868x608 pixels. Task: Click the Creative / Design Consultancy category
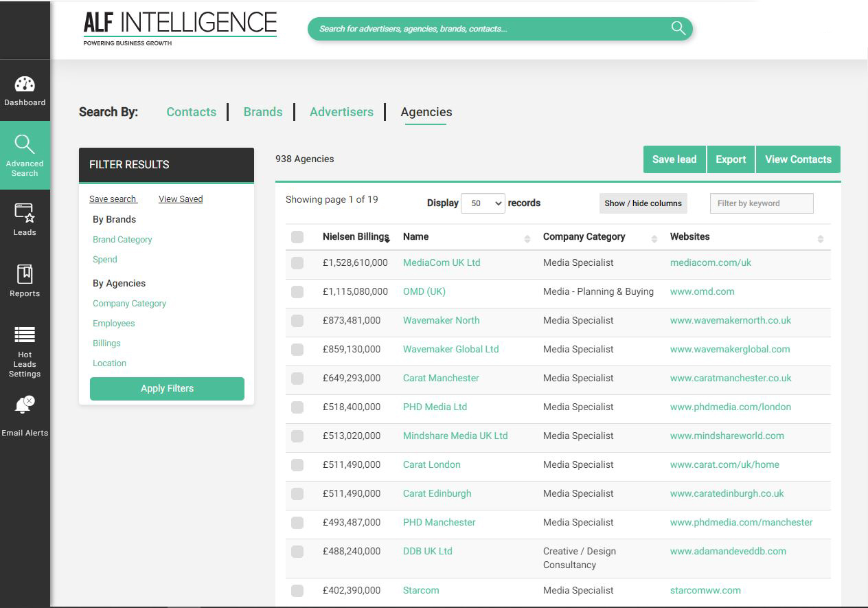[x=580, y=559]
